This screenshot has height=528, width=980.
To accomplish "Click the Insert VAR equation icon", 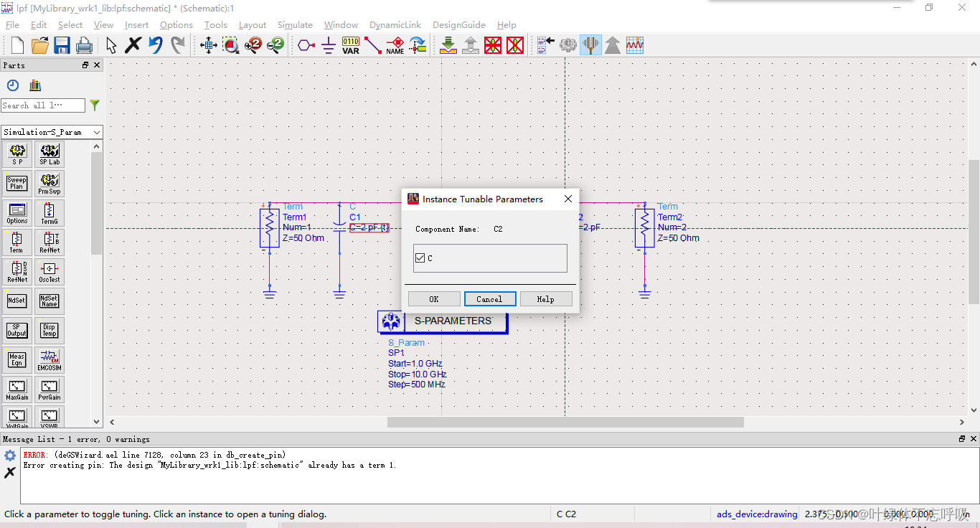I will point(351,45).
